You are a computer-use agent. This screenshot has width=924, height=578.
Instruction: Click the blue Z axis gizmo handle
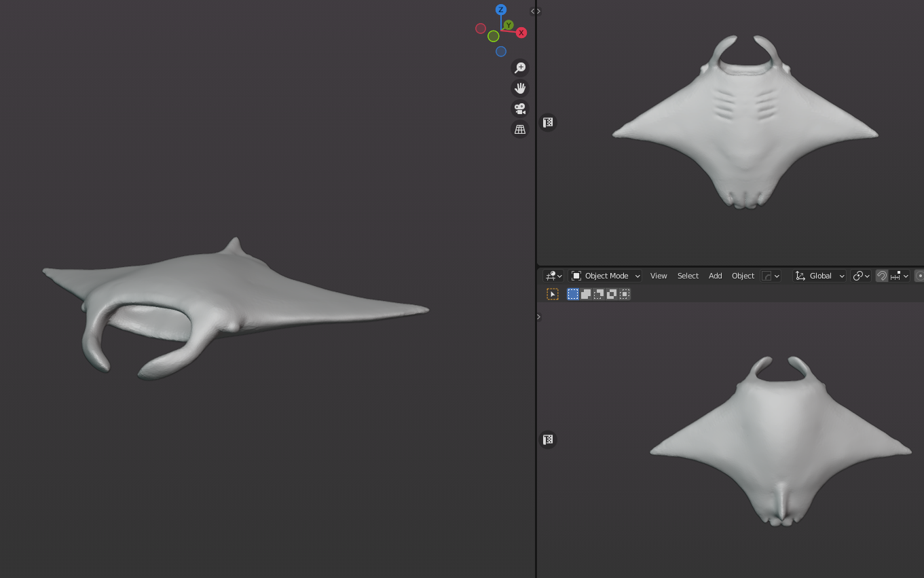[x=501, y=10]
